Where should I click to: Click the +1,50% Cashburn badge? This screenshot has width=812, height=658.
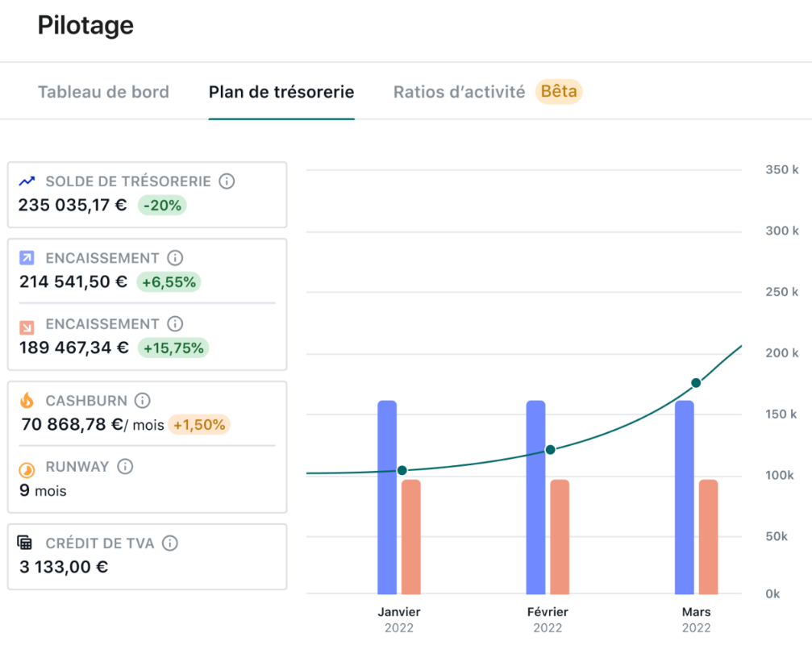click(199, 425)
